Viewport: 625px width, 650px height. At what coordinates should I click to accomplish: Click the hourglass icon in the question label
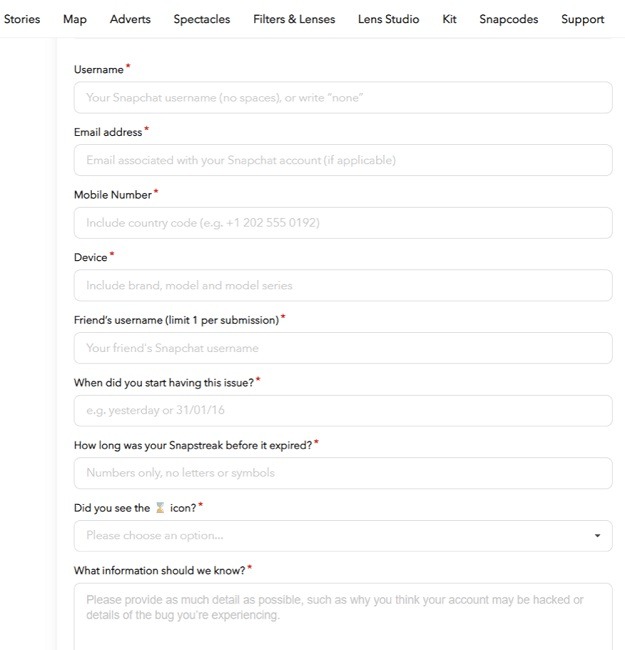160,508
